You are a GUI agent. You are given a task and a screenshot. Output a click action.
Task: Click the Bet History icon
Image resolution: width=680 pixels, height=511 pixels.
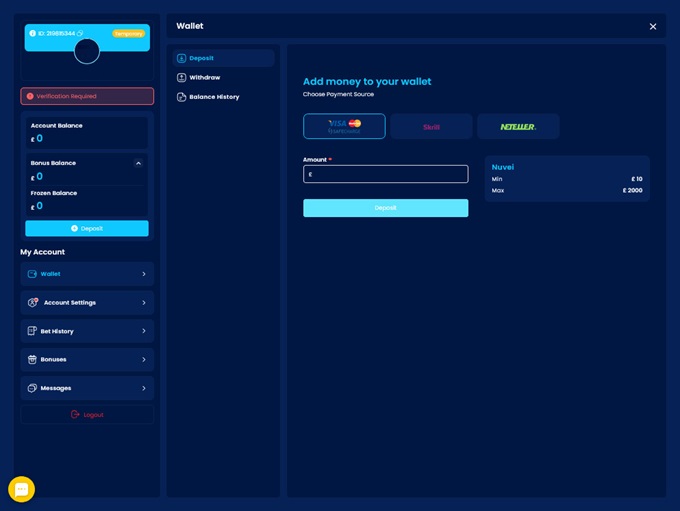pyautogui.click(x=33, y=331)
